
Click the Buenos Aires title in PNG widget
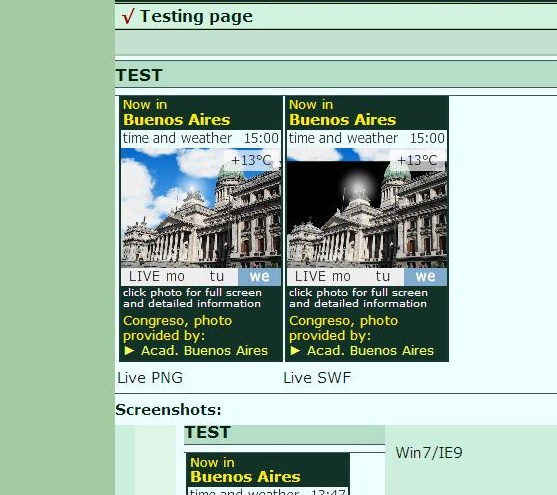tap(177, 120)
